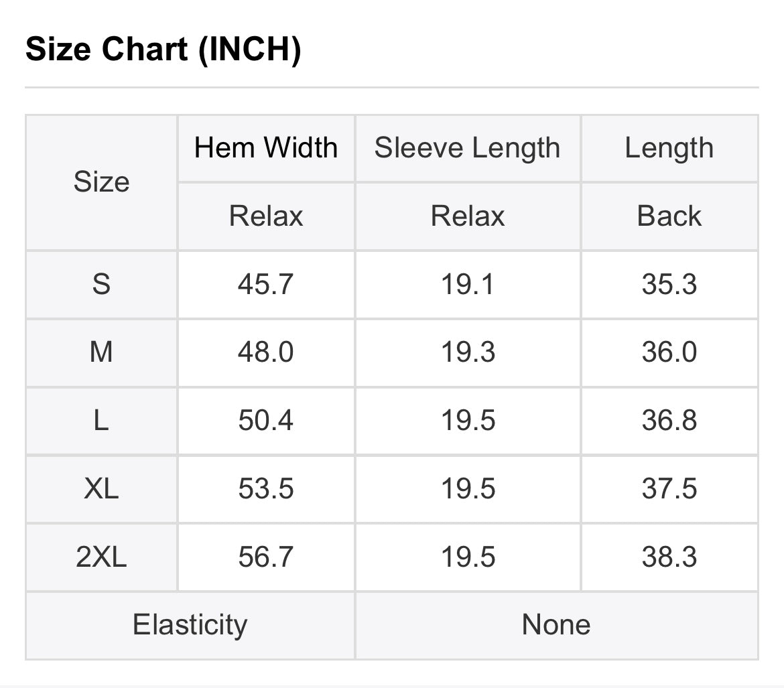The height and width of the screenshot is (688, 784).
Task: Click the M size row label
Action: (101, 352)
